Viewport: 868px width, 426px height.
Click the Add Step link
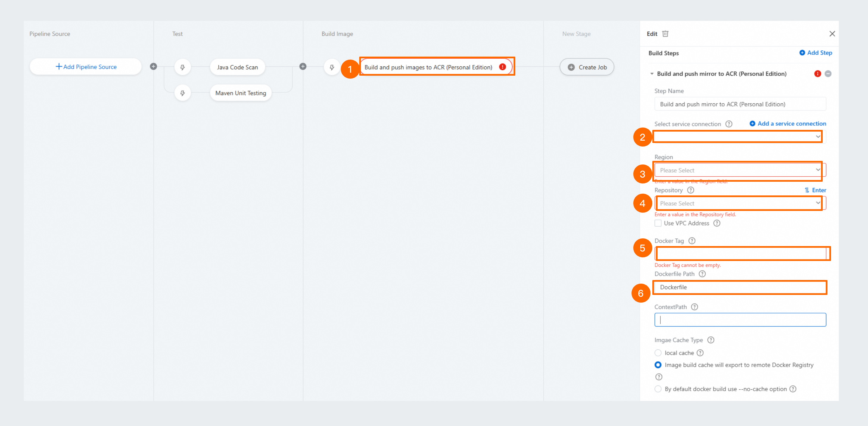[x=816, y=52]
